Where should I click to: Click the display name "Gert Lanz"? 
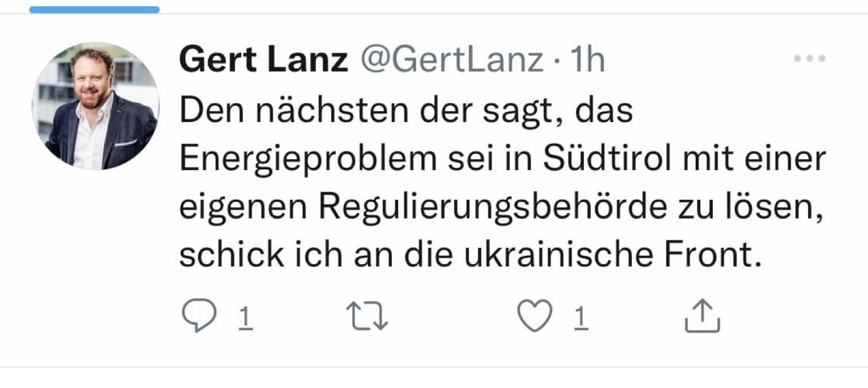pos(263,60)
